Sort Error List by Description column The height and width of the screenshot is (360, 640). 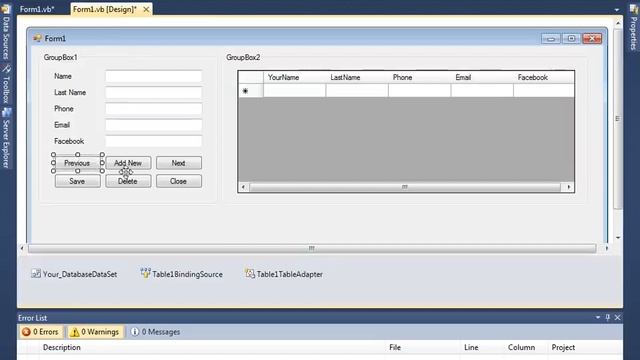[x=212, y=347]
